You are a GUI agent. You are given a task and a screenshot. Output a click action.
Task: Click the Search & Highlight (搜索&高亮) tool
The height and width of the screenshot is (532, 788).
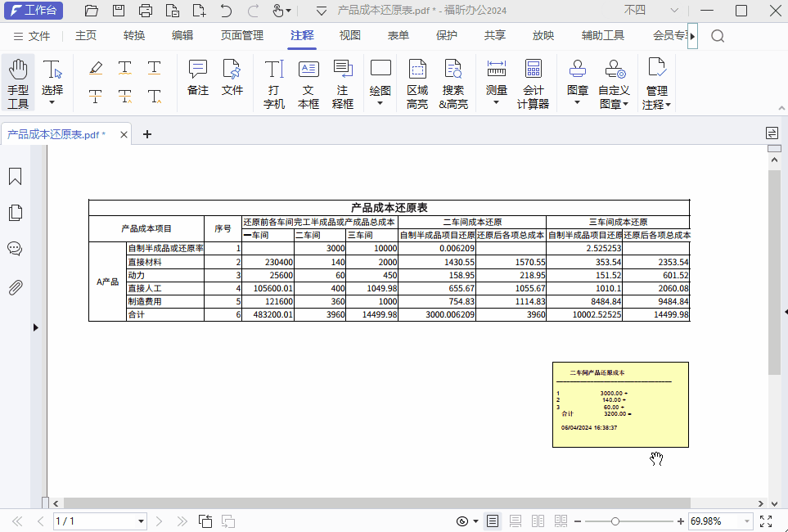coord(453,83)
